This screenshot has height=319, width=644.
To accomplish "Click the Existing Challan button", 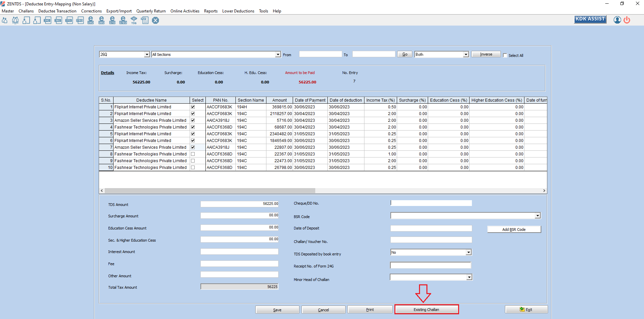I will click(426, 310).
